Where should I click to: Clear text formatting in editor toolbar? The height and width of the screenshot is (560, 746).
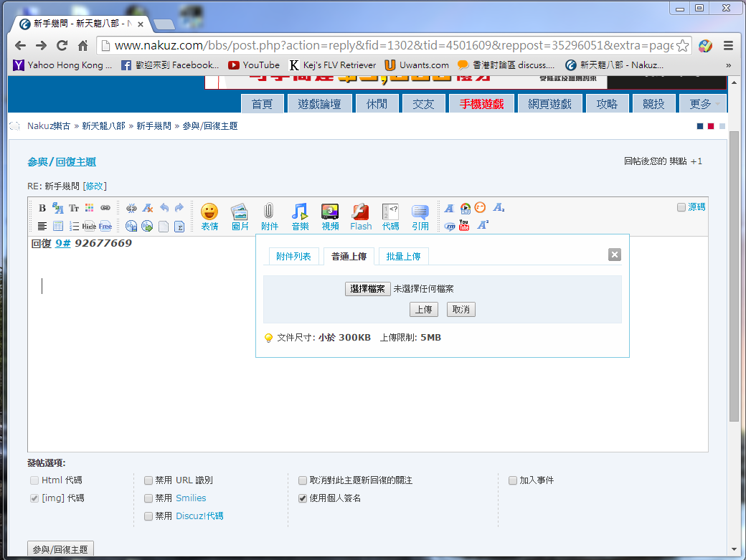pos(148,208)
